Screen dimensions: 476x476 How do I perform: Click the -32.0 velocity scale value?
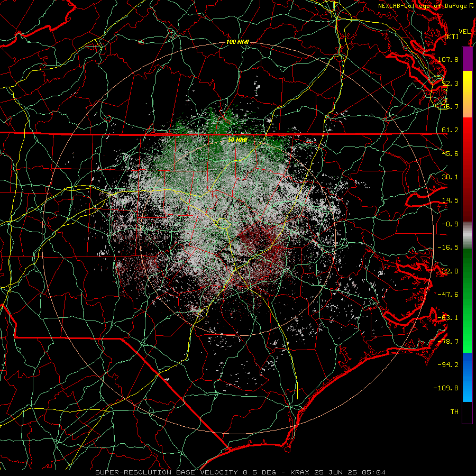[x=448, y=271]
